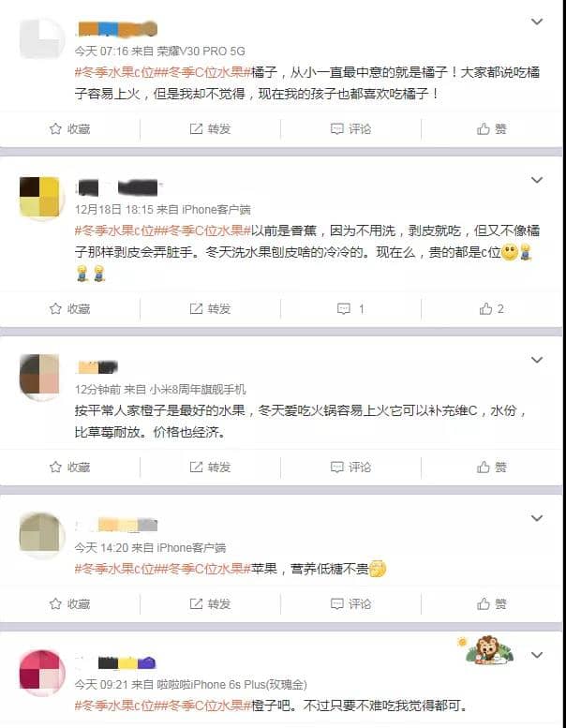This screenshot has width=566, height=728.
Task: Expand chevron on the 今天 09:21 post
Action: 537,655
